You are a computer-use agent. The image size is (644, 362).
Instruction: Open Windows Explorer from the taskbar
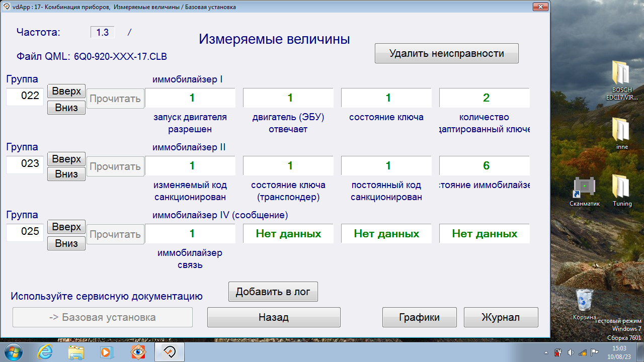[76, 351]
